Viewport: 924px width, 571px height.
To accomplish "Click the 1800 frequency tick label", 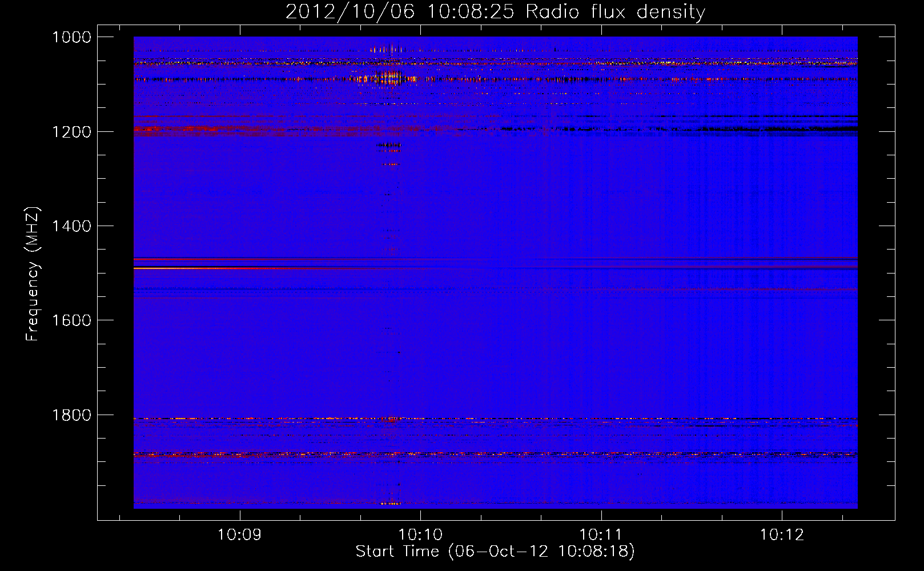I will [x=71, y=415].
